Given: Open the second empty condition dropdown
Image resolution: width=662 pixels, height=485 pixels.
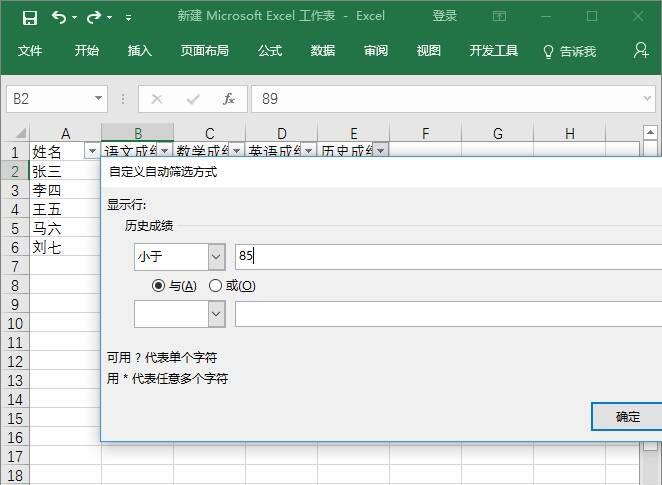Looking at the screenshot, I should [x=217, y=313].
